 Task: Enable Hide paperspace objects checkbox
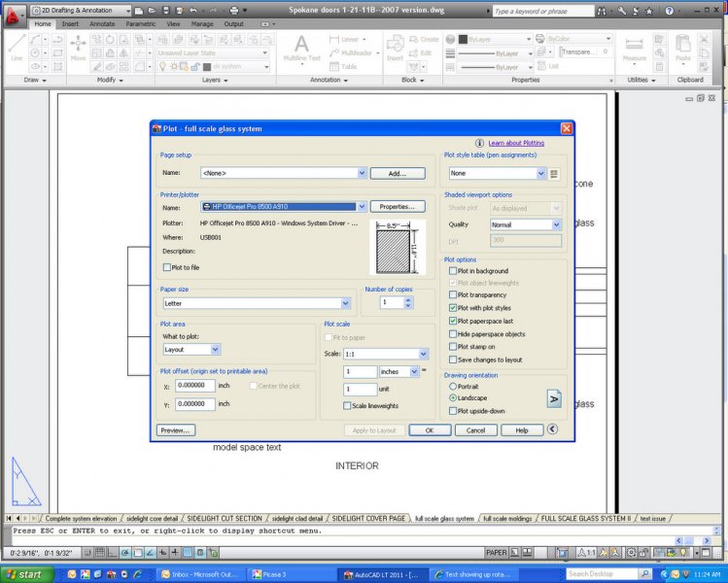click(x=453, y=333)
